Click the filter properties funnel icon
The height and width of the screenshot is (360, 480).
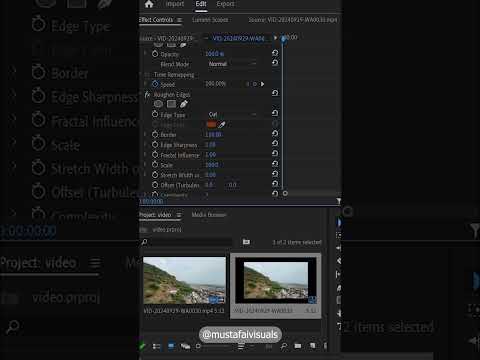pos(338,201)
